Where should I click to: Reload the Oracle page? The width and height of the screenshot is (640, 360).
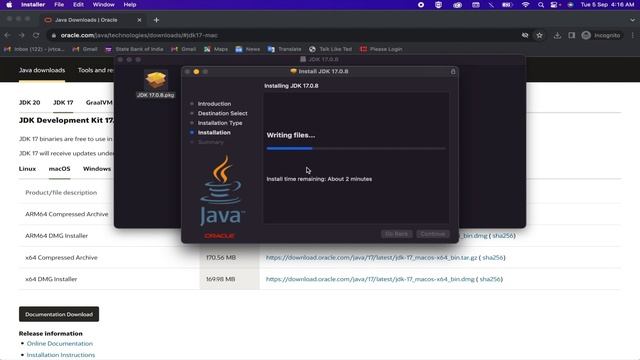(x=36, y=36)
